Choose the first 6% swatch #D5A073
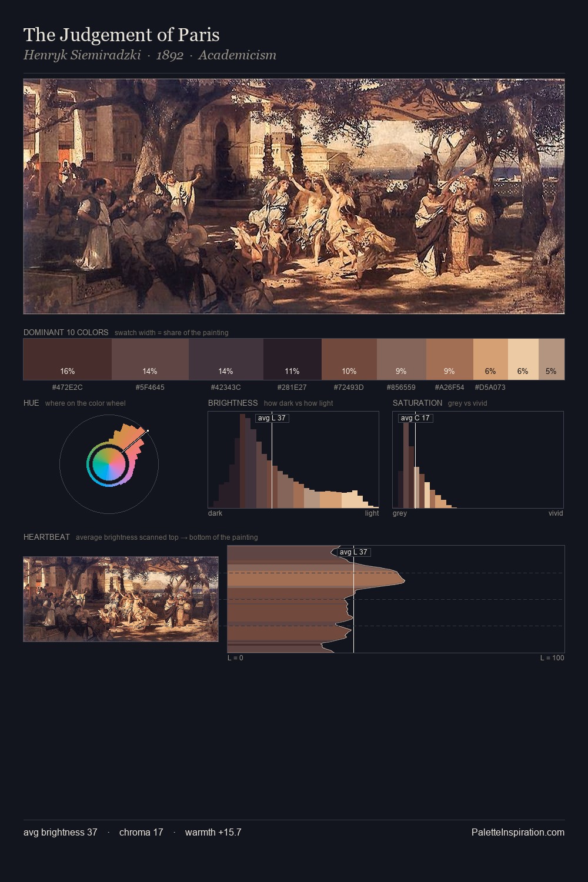 (x=490, y=359)
